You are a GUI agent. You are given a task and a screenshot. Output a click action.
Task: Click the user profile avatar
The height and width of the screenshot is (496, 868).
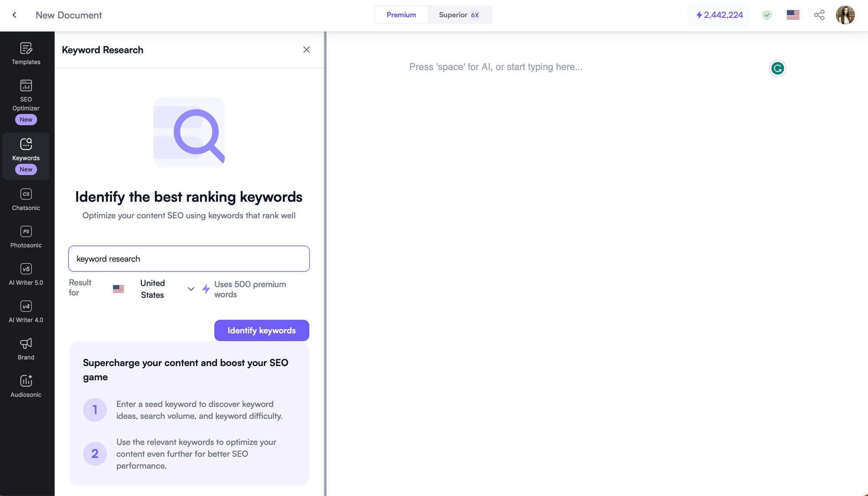pos(846,15)
